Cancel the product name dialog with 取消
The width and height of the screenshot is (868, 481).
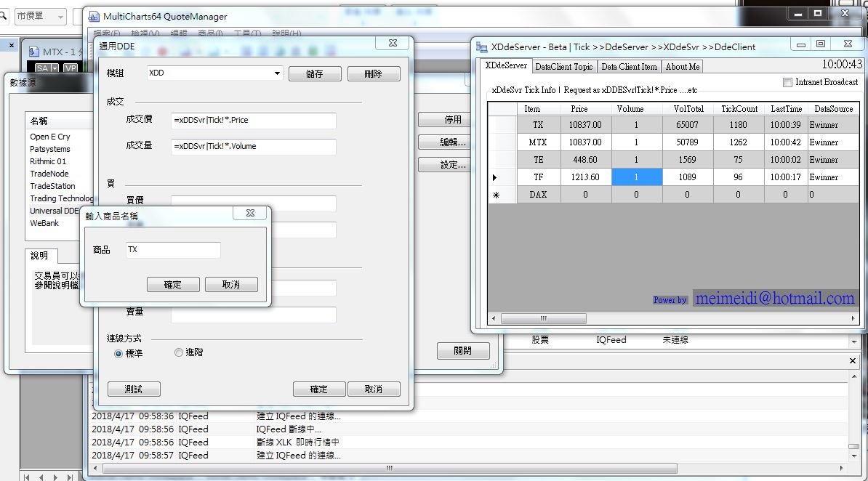(231, 285)
